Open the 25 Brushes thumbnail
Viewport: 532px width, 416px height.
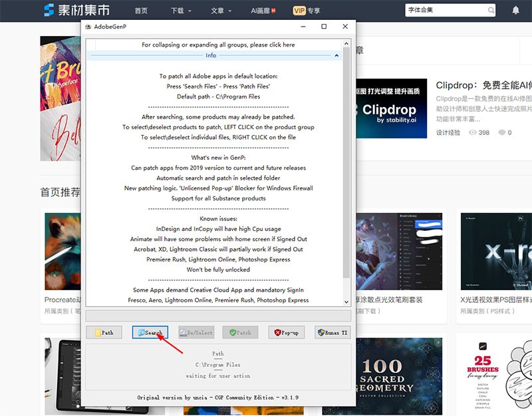click(496, 376)
